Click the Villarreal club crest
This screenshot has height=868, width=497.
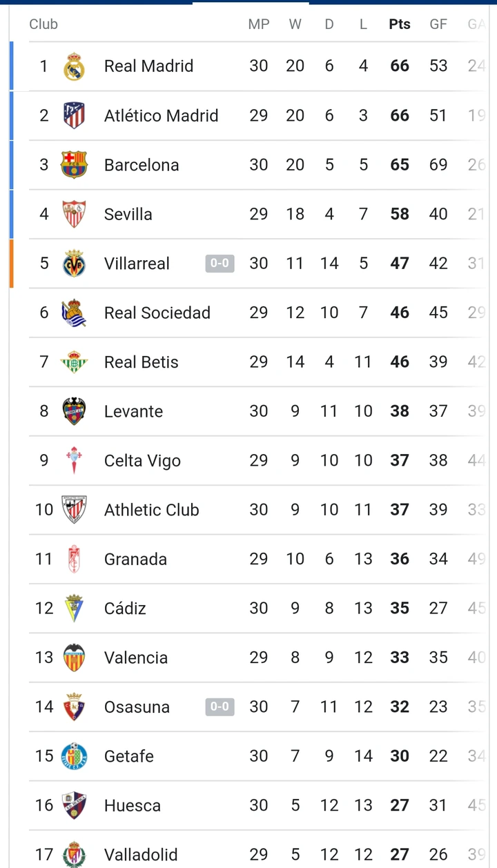[x=74, y=264]
